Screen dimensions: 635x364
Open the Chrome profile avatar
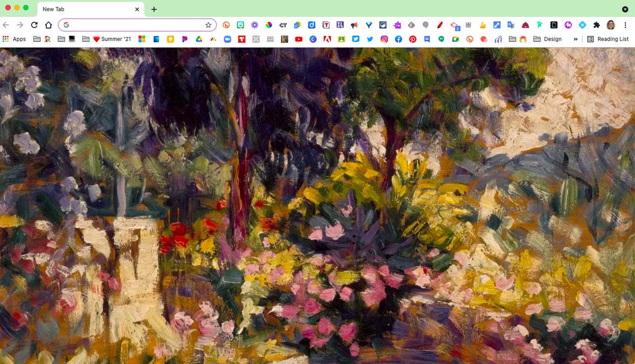(611, 25)
